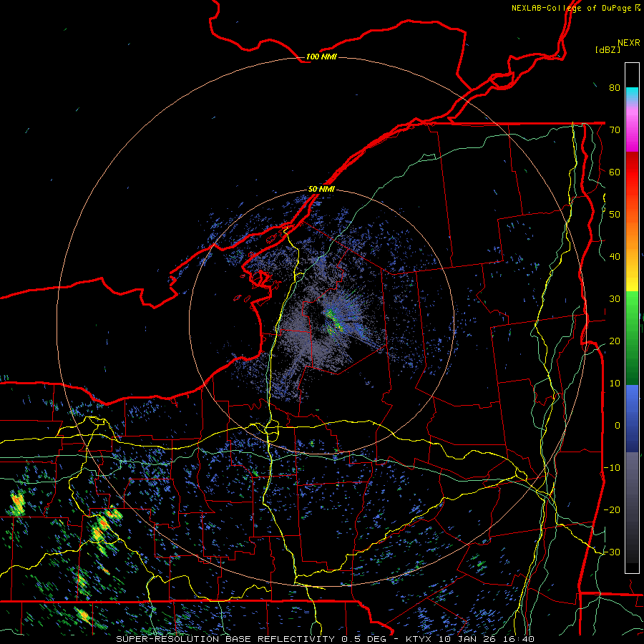Click the 40 dBZ scale label
The height and width of the screenshot is (644, 644).
[615, 257]
